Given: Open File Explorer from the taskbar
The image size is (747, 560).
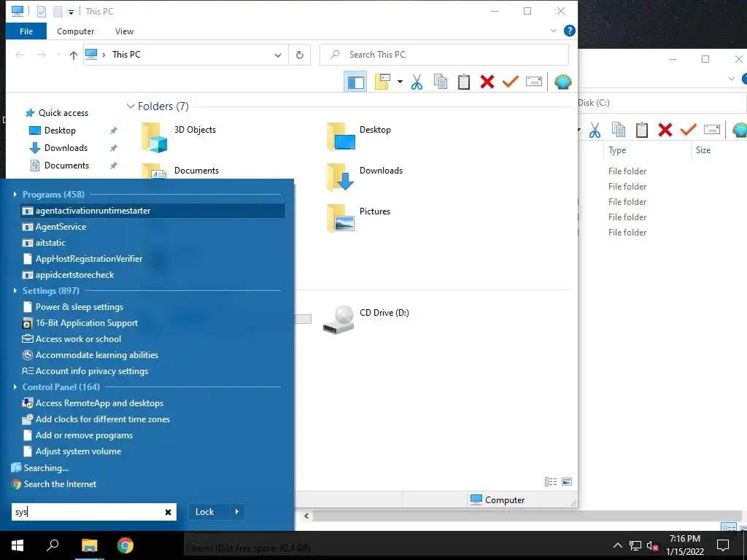Looking at the screenshot, I should tap(89, 545).
